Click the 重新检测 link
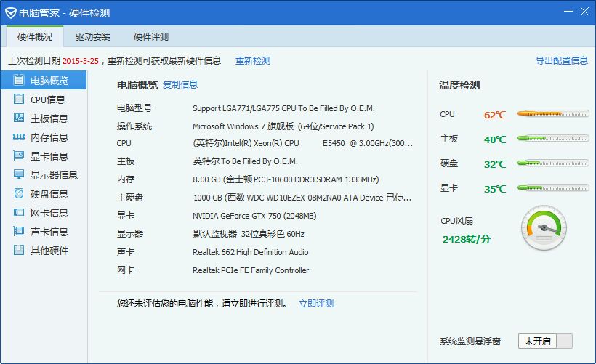Viewport: 596px width, 364px height. coord(253,61)
